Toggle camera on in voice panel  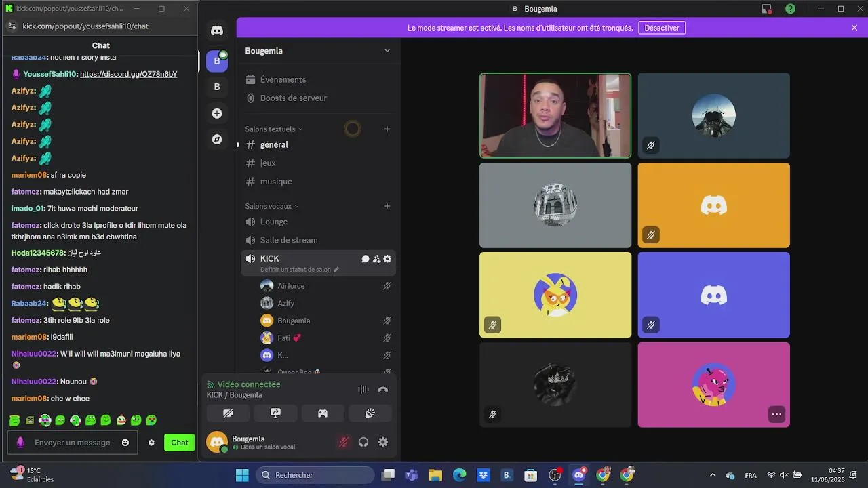pyautogui.click(x=228, y=413)
